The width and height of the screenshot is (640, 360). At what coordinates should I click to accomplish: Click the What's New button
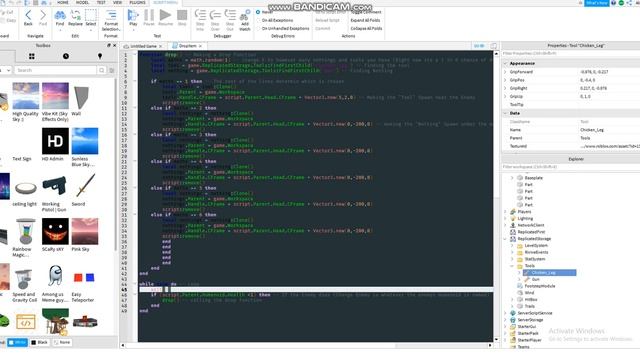596,3
